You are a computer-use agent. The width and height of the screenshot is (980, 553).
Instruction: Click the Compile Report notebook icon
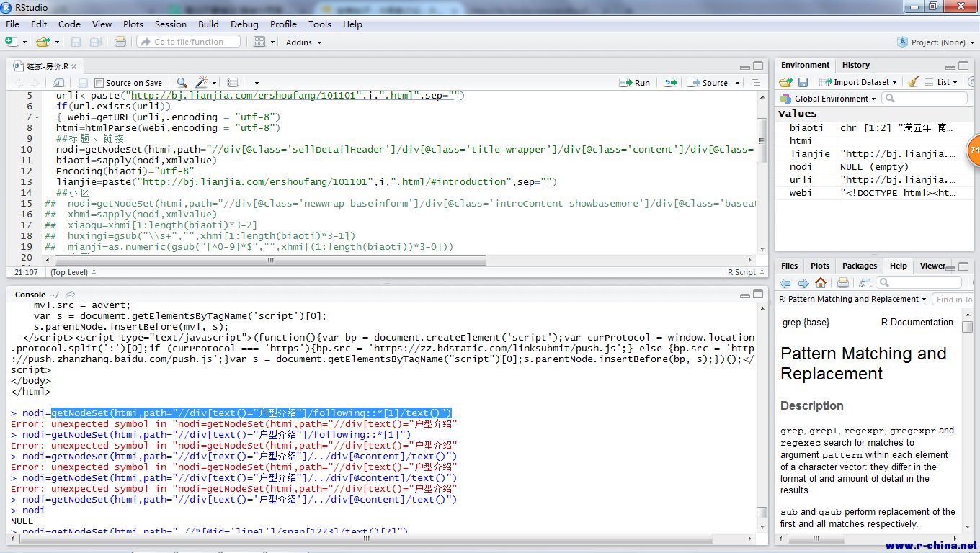pos(233,83)
